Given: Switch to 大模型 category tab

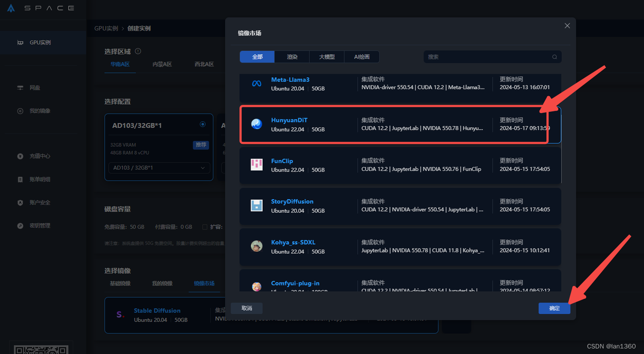Looking at the screenshot, I should click(327, 57).
